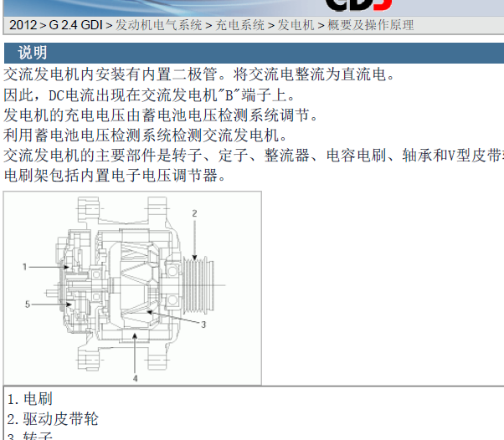Click legend entry 3. 转子
Viewport: 504px width, 440px height.
point(29,436)
